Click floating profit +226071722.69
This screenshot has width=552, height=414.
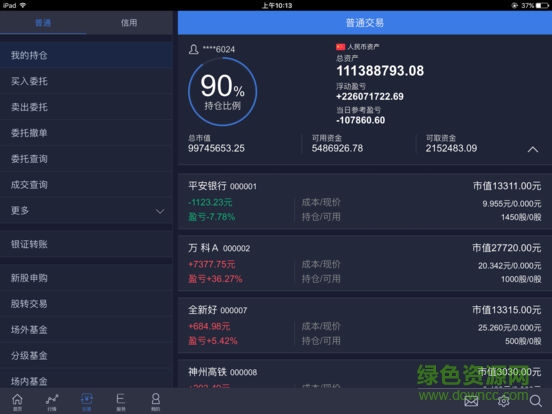[x=370, y=96]
